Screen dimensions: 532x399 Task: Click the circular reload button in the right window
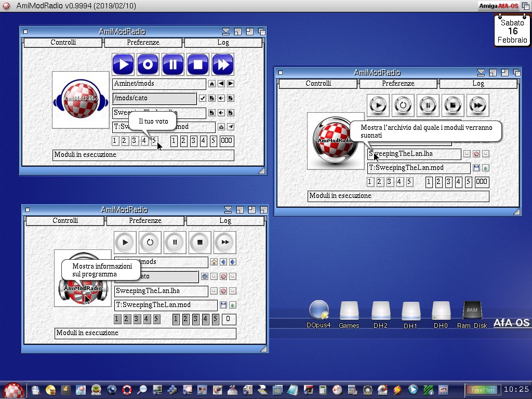click(x=403, y=105)
